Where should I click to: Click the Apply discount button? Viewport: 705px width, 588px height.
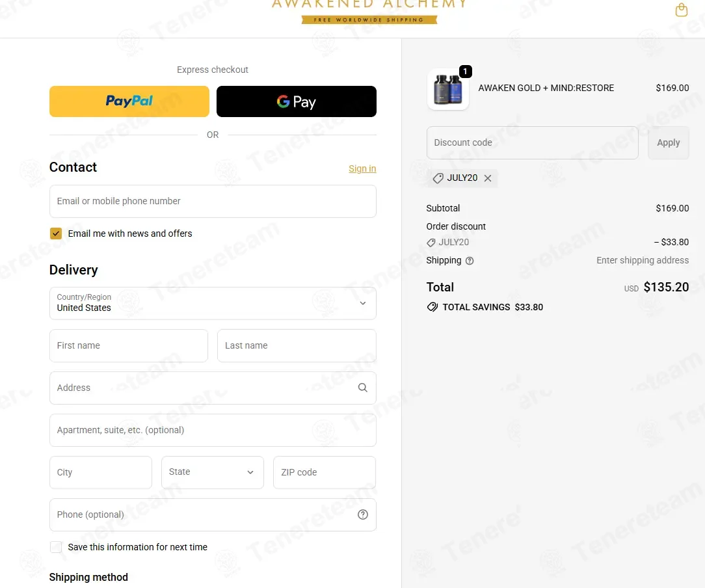coord(668,142)
